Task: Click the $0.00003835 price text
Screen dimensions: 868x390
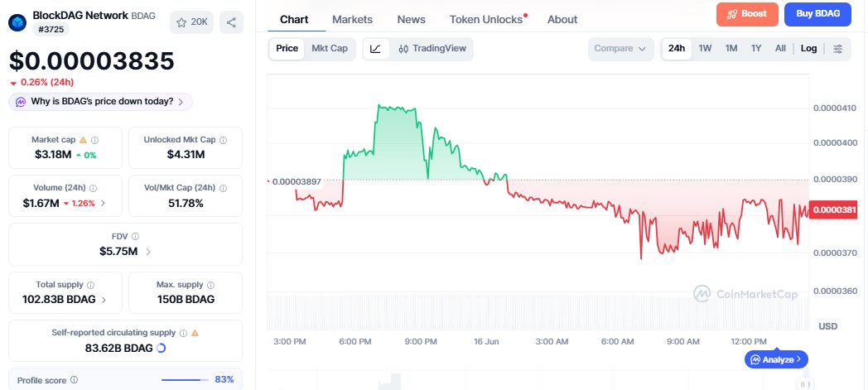Action: 91,60
